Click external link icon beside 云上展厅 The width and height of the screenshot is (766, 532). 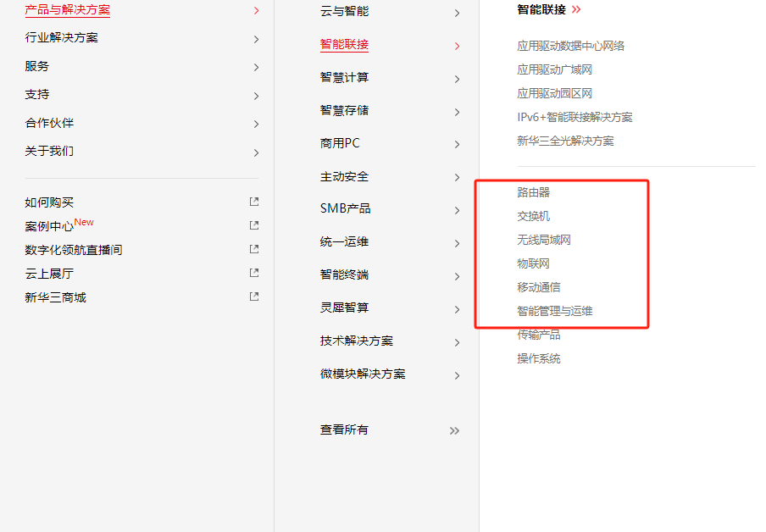[x=254, y=273]
